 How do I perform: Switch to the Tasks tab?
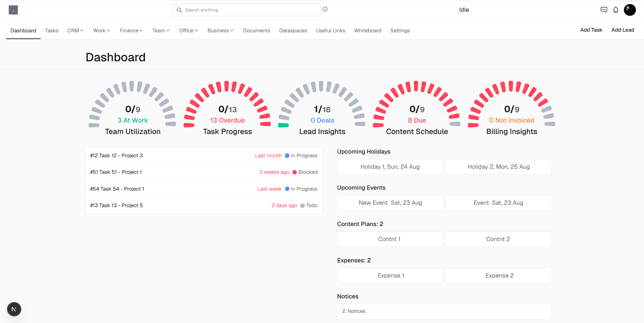pyautogui.click(x=51, y=30)
